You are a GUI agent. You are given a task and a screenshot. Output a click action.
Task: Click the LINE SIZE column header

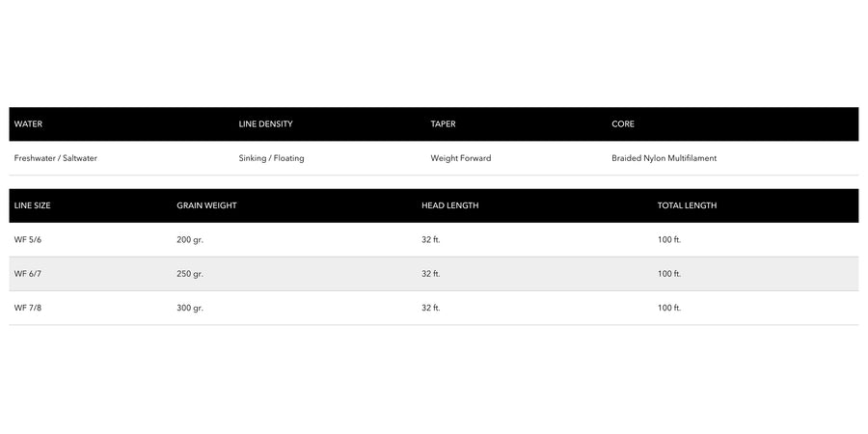click(32, 205)
